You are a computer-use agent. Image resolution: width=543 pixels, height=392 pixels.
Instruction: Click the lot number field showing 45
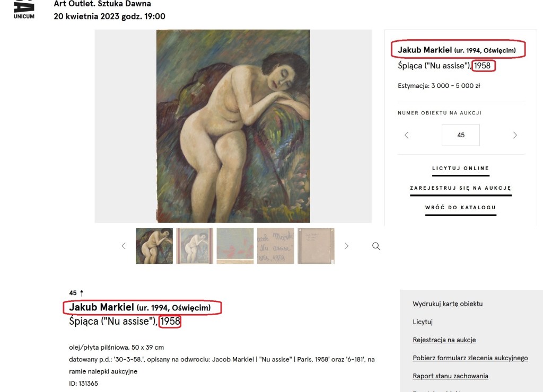(461, 135)
